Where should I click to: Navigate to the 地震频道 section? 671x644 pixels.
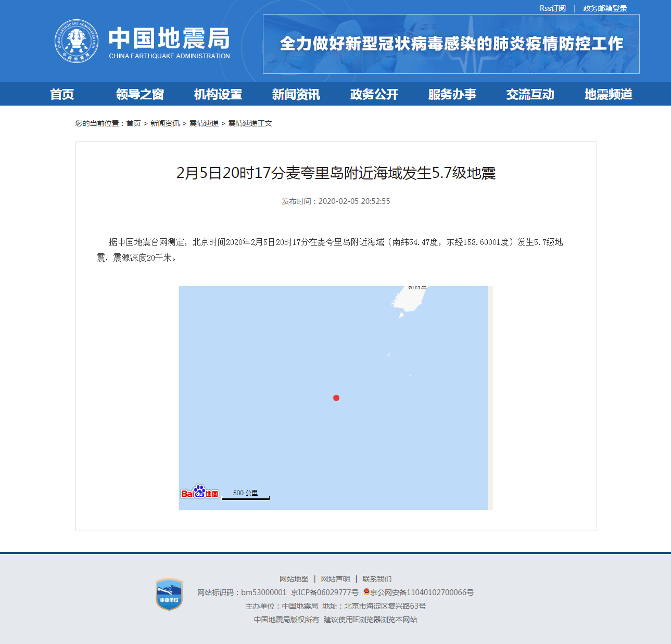point(609,94)
